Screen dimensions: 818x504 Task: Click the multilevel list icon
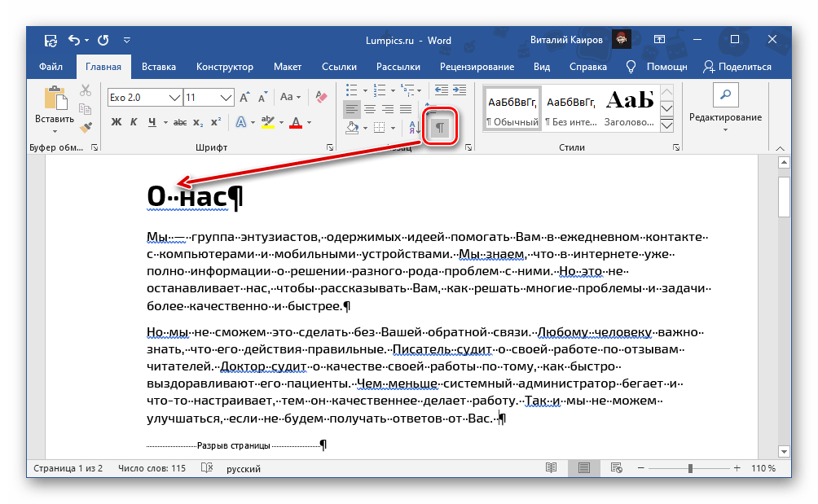(407, 90)
